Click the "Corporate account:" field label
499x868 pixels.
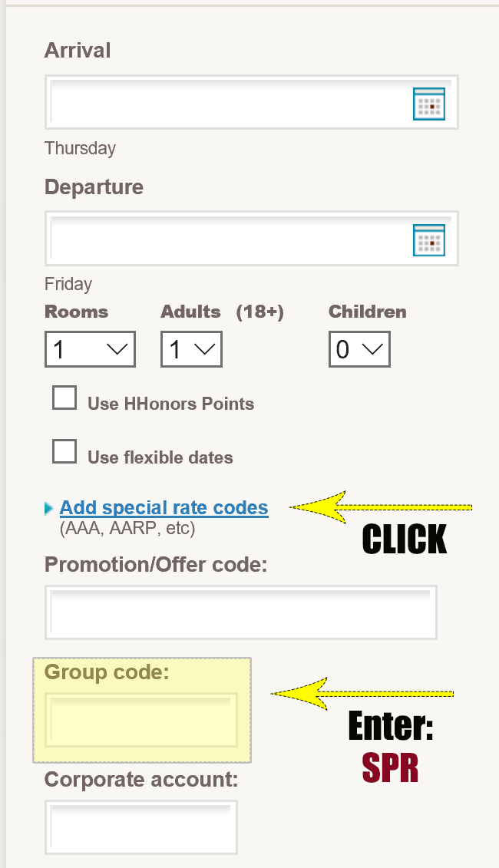141,780
